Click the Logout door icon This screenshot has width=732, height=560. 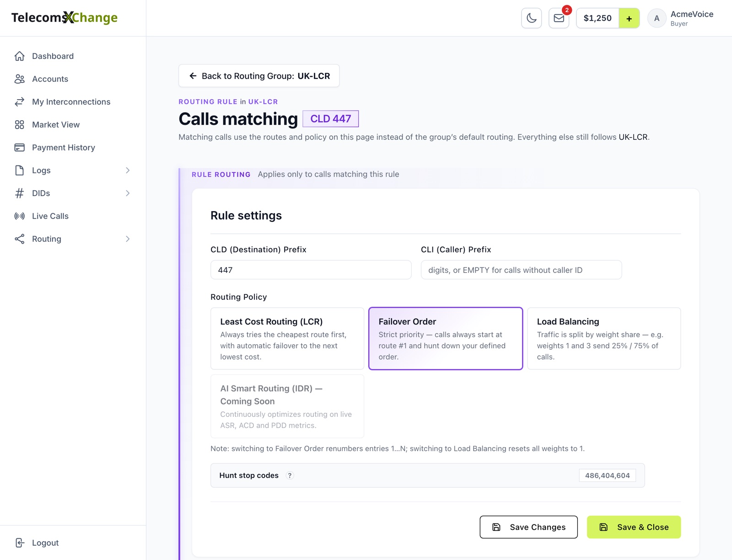coord(19,543)
